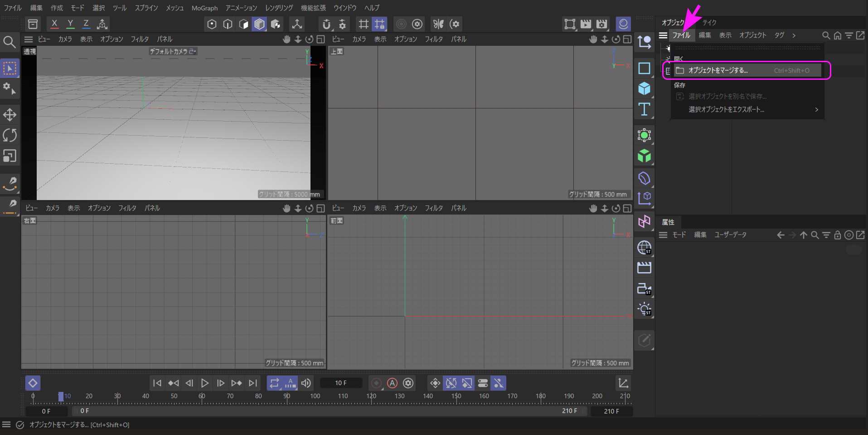868x435 pixels.
Task: Click the current frame field showing 10 F
Action: [x=341, y=383]
